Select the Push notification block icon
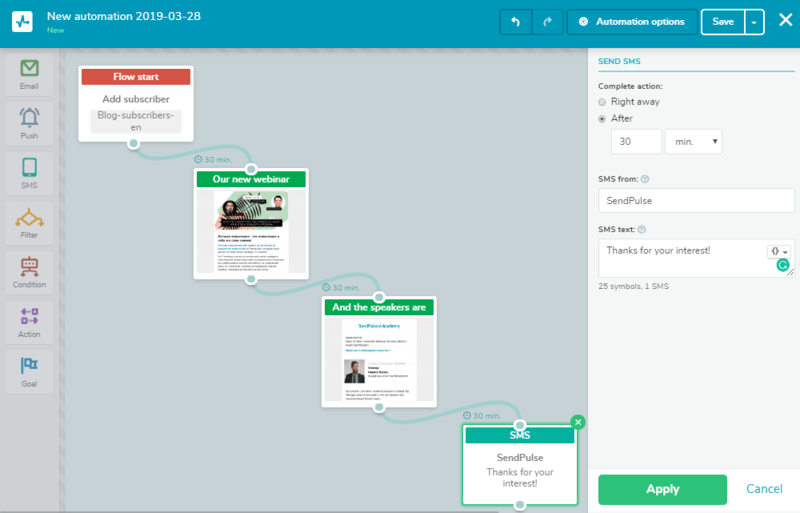The width and height of the screenshot is (800, 513). point(29,122)
